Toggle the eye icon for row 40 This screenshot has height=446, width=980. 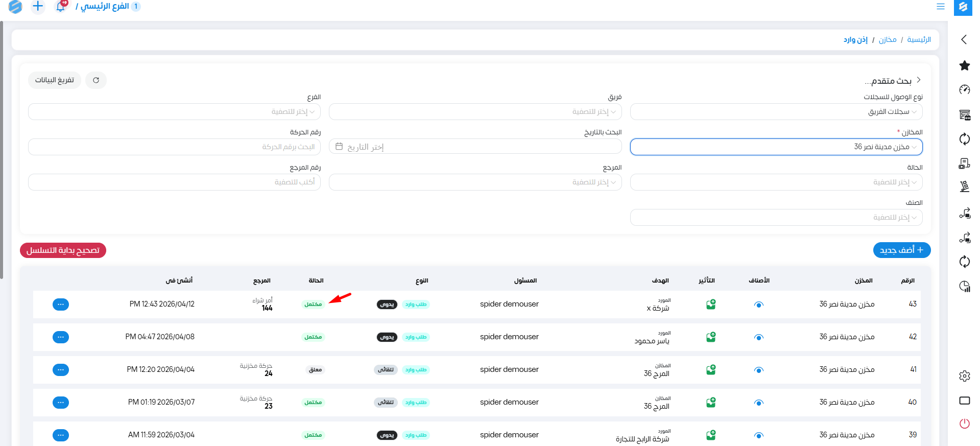click(758, 403)
